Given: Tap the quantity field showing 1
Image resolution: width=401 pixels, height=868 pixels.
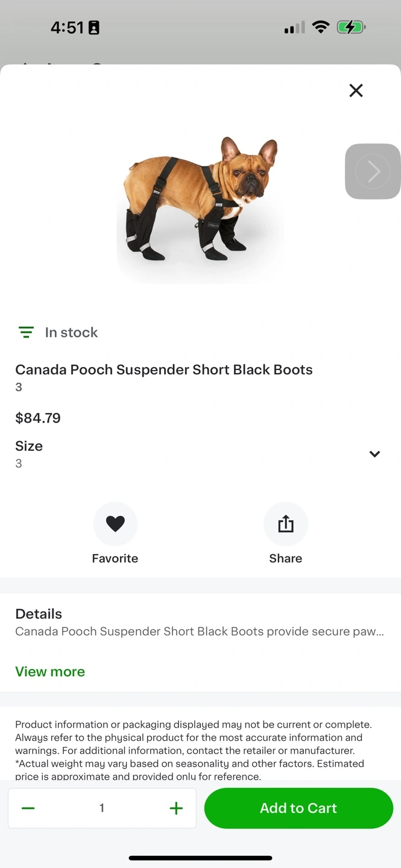Looking at the screenshot, I should (x=102, y=808).
